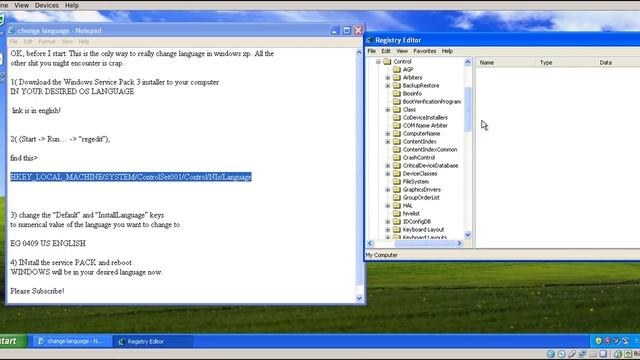Viewport: 640px width, 360px height.
Task: Click the Notepad title bar icon
Action: [11, 31]
